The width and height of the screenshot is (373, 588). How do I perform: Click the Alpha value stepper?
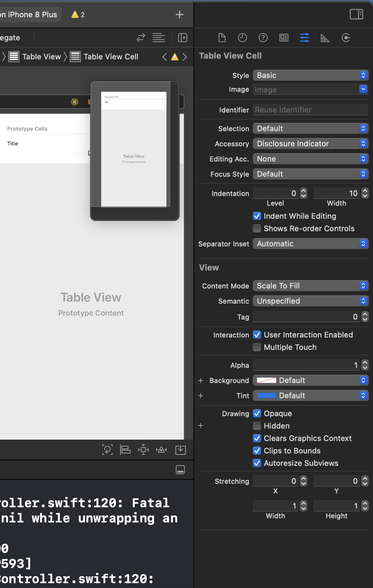(365, 365)
